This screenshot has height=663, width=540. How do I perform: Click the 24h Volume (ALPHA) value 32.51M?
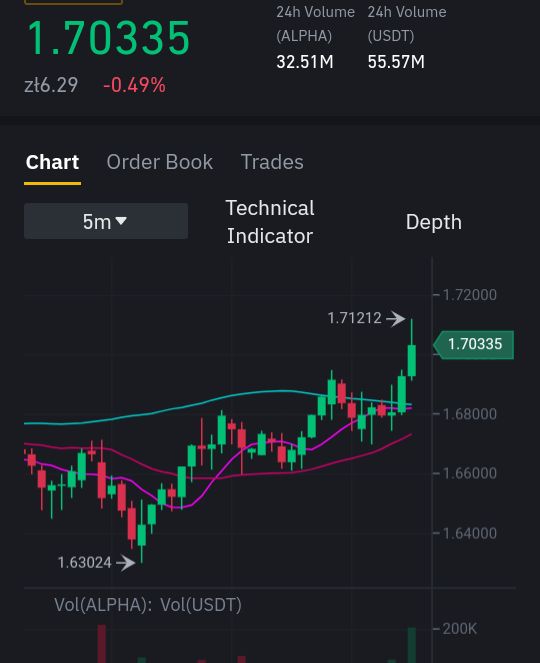[x=304, y=62]
